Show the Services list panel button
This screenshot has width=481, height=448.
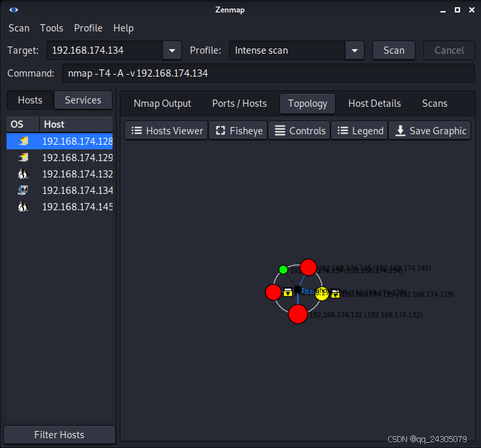[83, 100]
